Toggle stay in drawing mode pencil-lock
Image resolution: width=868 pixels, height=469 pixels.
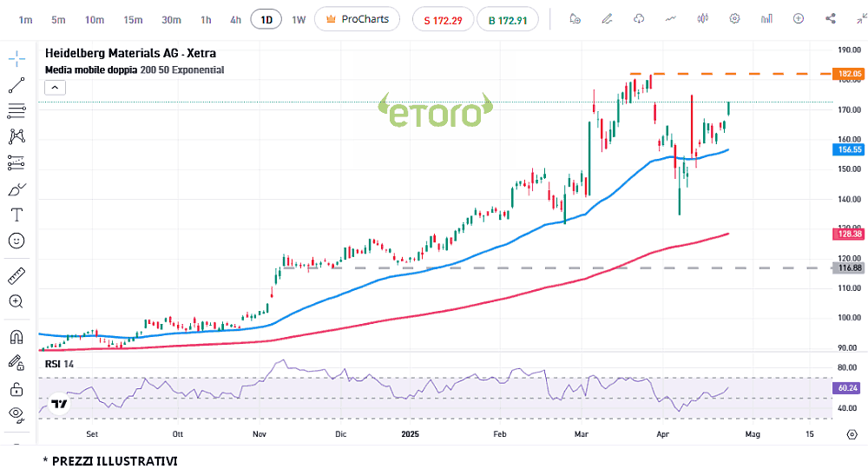click(x=16, y=363)
